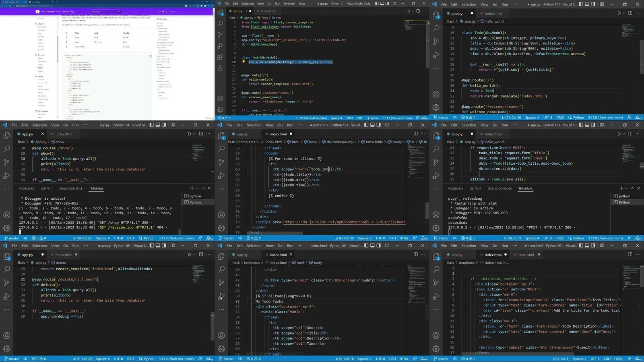Viewport: 644px width, 362px height.
Task: Click editor vertical scrollbar in Ln 63, Col 39 window
Action: point(427,210)
